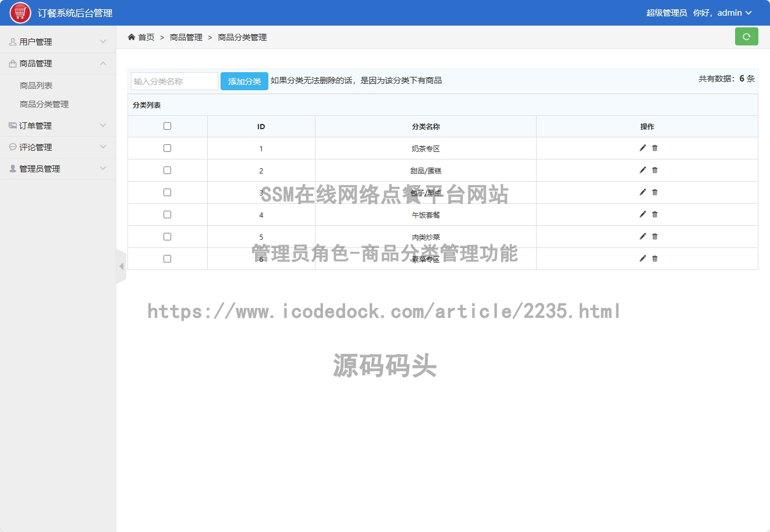The image size is (770, 532).
Task: Click the ID column header
Action: tap(261, 126)
